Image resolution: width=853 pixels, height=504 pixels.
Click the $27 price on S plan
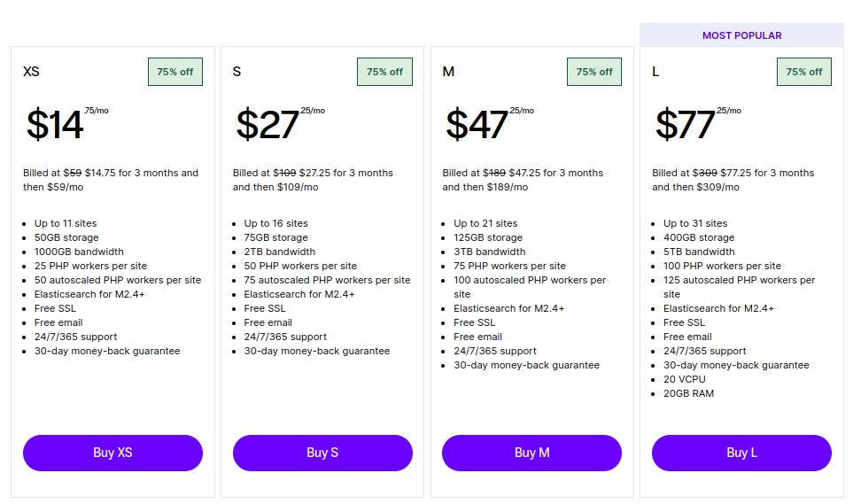pos(267,125)
